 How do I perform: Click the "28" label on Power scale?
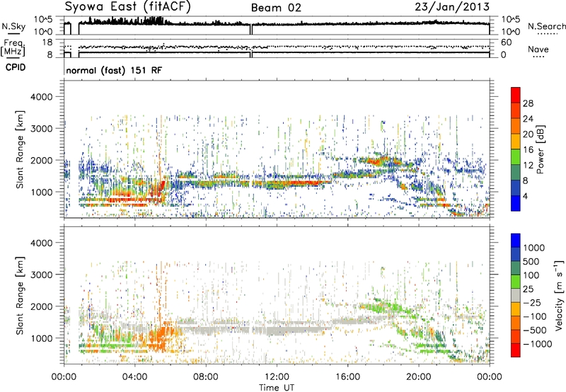click(528, 103)
